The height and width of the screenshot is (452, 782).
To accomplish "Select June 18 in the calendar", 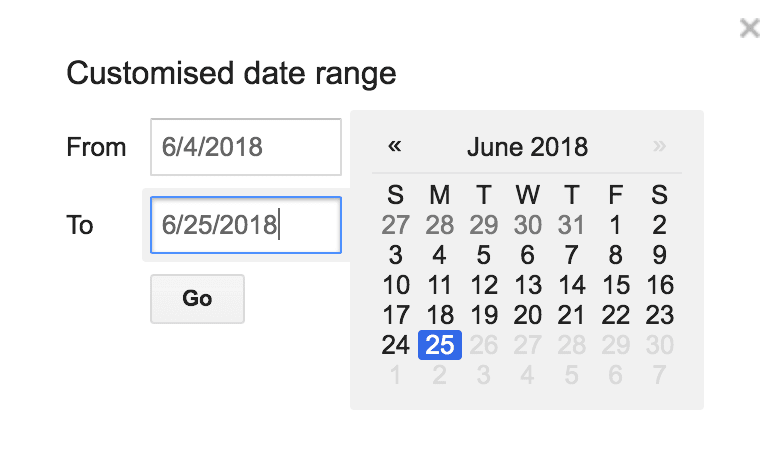I will [x=440, y=315].
